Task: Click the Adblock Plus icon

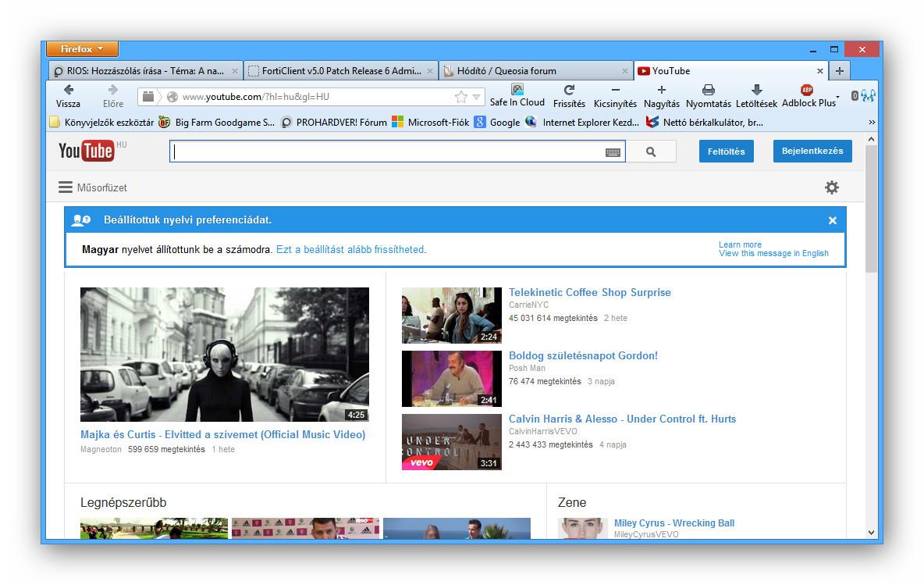Action: pos(807,91)
